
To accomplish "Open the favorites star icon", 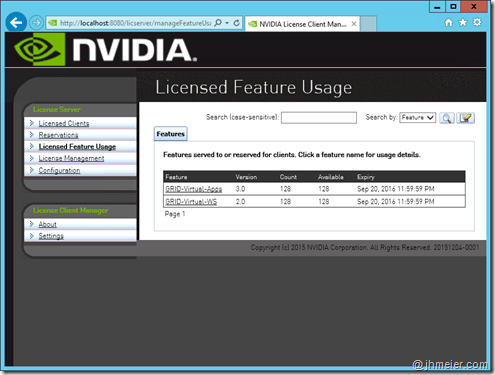I will (x=463, y=22).
